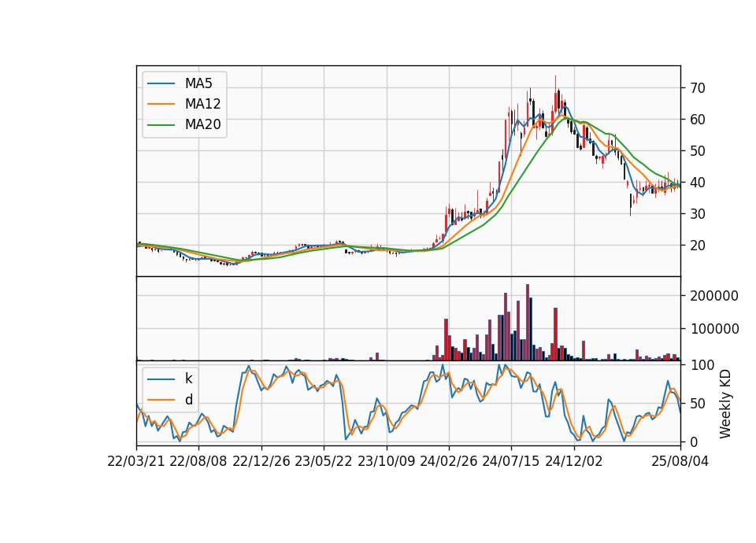
Task: Click the blue MA5 legend line sample
Action: 161,83
